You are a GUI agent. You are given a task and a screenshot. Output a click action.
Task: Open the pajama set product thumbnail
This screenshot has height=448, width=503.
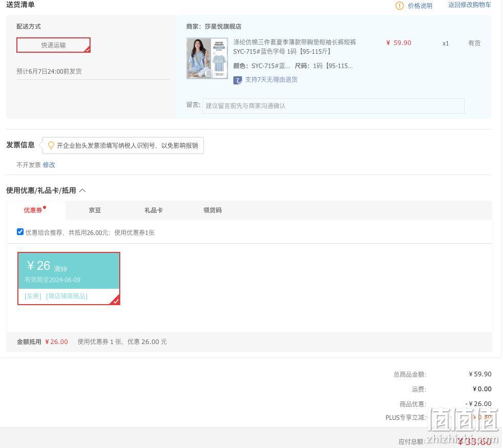(207, 58)
